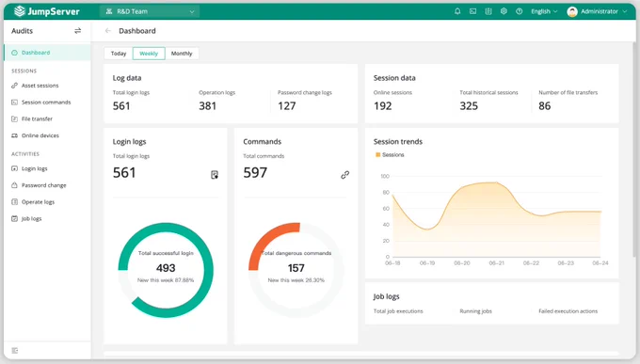Switch view with the Audits swap icon
Image resolution: width=640 pixels, height=364 pixels.
(77, 31)
